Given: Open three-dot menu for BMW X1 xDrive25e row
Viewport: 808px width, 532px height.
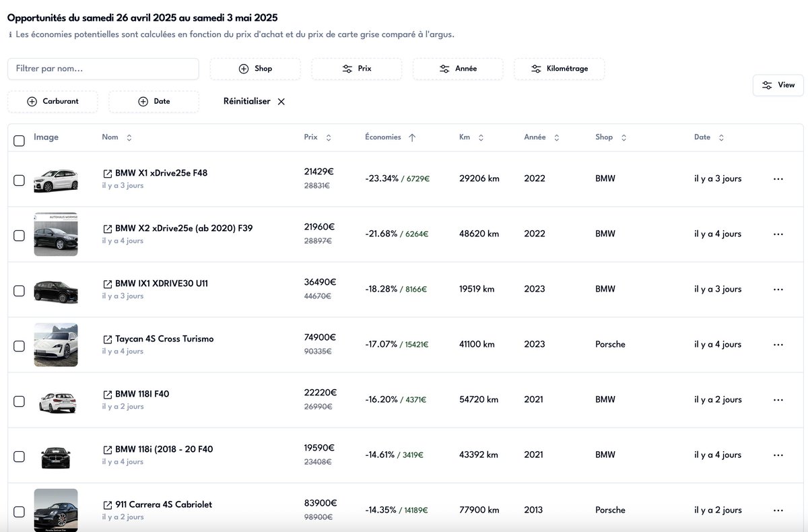Looking at the screenshot, I should pos(778,179).
